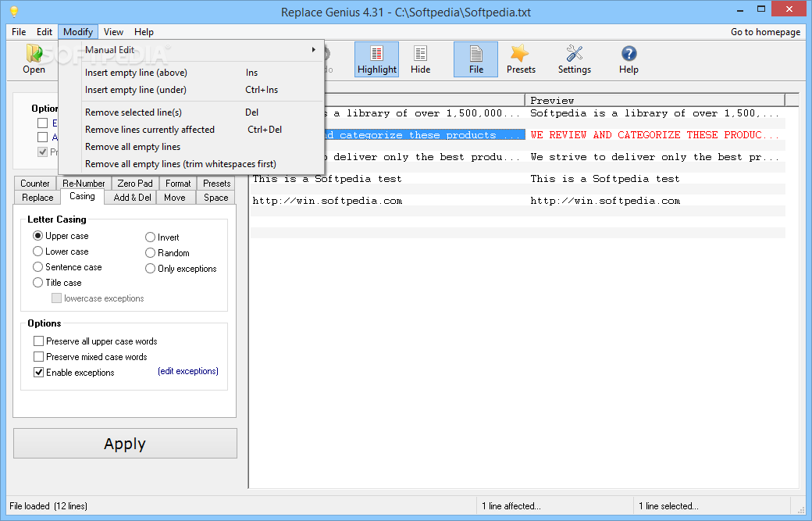Screen dimensions: 812x521
Task: Open Settings tools icon
Action: click(575, 59)
